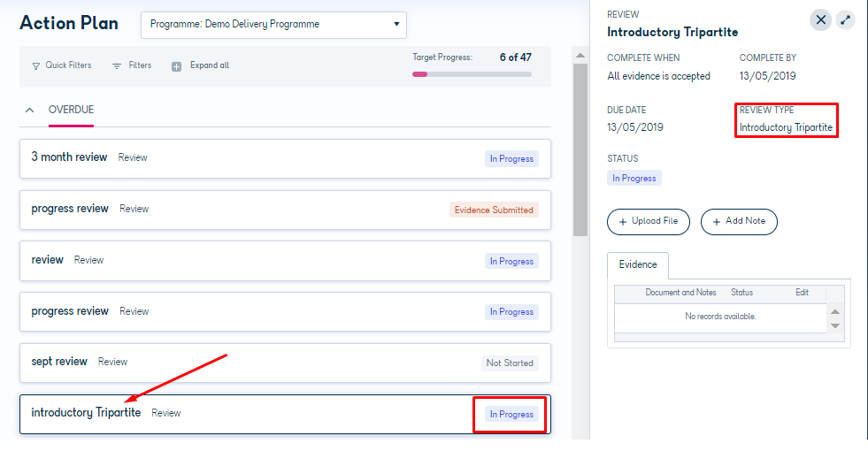Click the evidence table up arrow
The width and height of the screenshot is (868, 451).
835,311
